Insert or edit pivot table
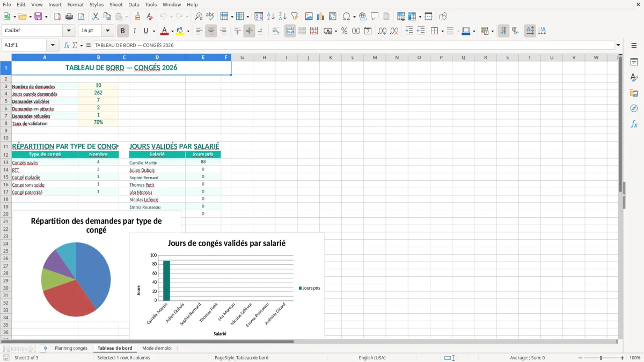This screenshot has height=362, width=644. click(x=332, y=16)
